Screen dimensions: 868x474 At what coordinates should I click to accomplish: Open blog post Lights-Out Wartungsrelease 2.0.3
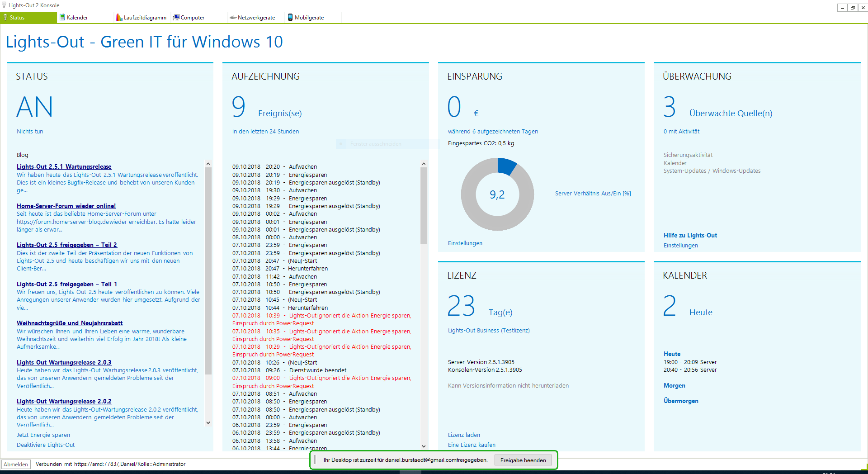click(x=64, y=362)
